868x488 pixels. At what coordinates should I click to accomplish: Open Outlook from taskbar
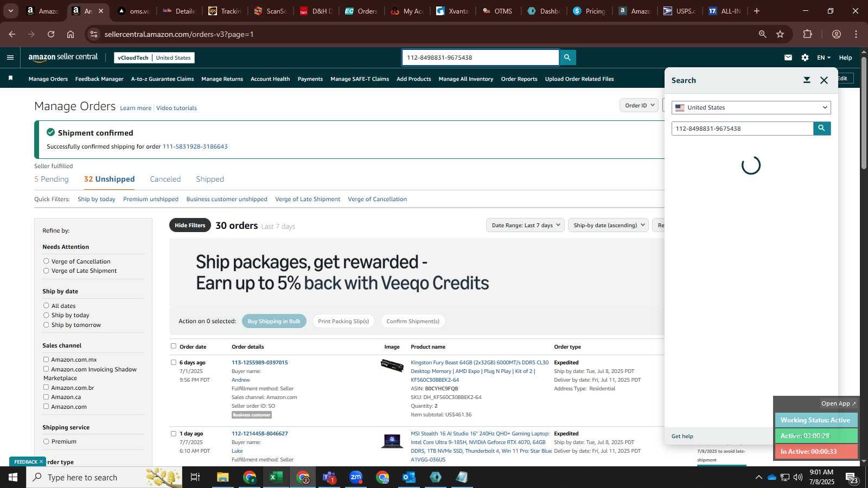409,477
